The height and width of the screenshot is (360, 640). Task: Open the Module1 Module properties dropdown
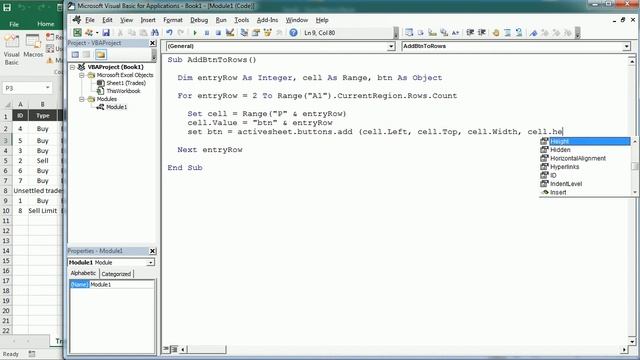coord(151,262)
